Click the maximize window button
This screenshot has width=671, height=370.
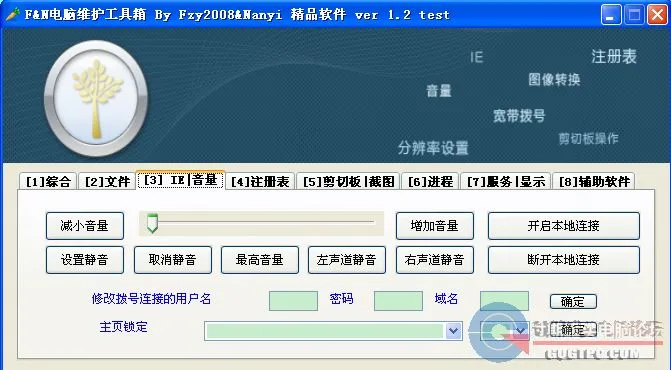[x=634, y=15]
